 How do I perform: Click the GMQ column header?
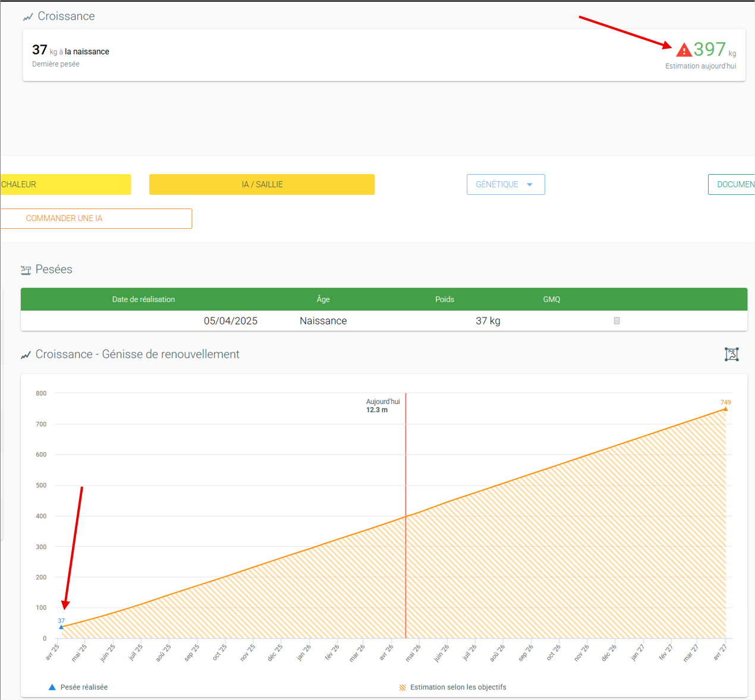(552, 299)
